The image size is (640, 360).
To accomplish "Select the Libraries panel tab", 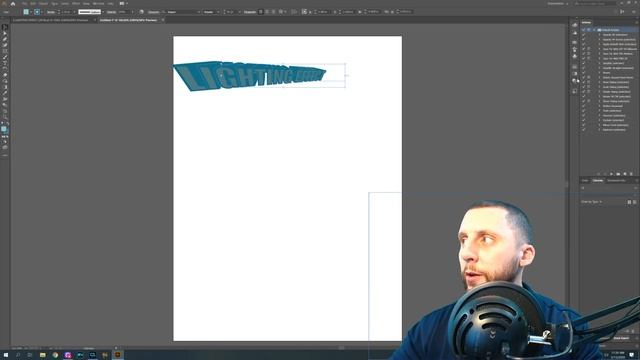I will click(598, 180).
